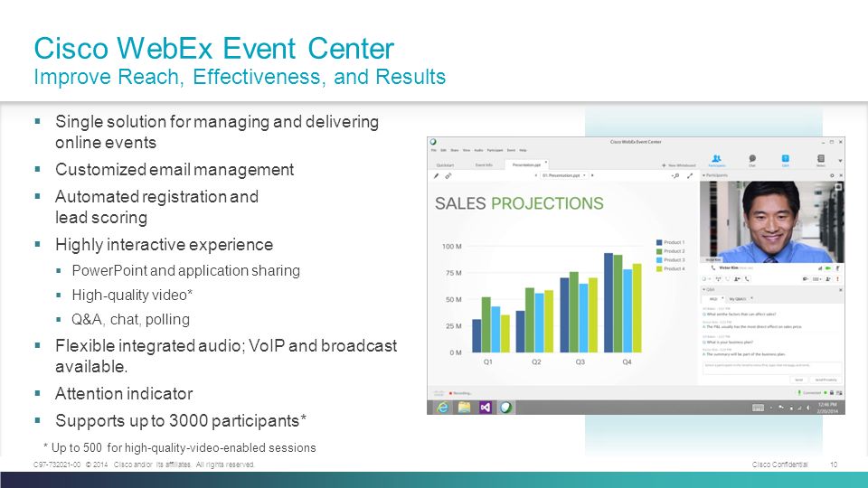
Task: Switch presentation to full-screen view
Action: pos(690,175)
